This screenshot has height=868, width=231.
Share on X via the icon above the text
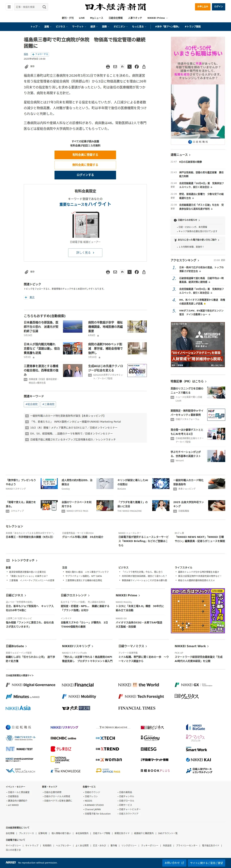click(129, 67)
